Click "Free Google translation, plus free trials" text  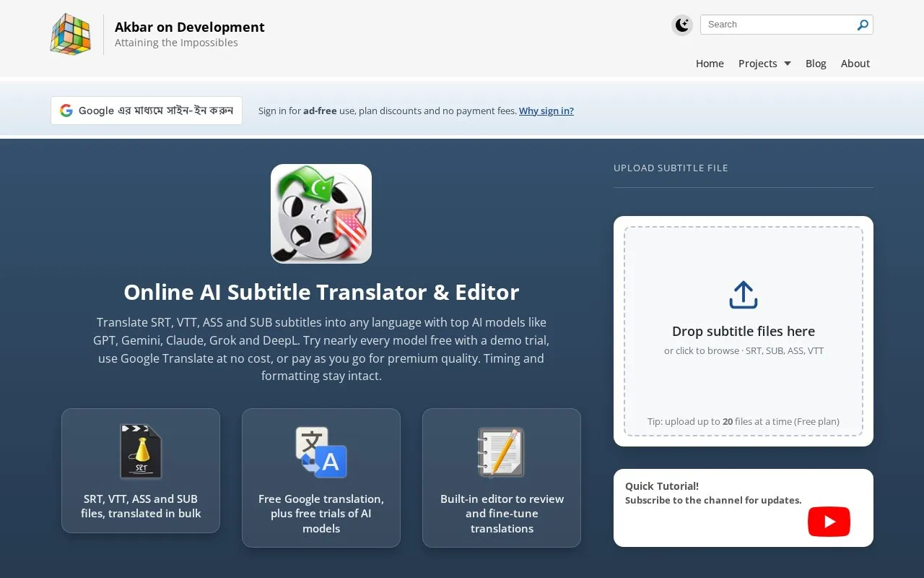coord(321,514)
